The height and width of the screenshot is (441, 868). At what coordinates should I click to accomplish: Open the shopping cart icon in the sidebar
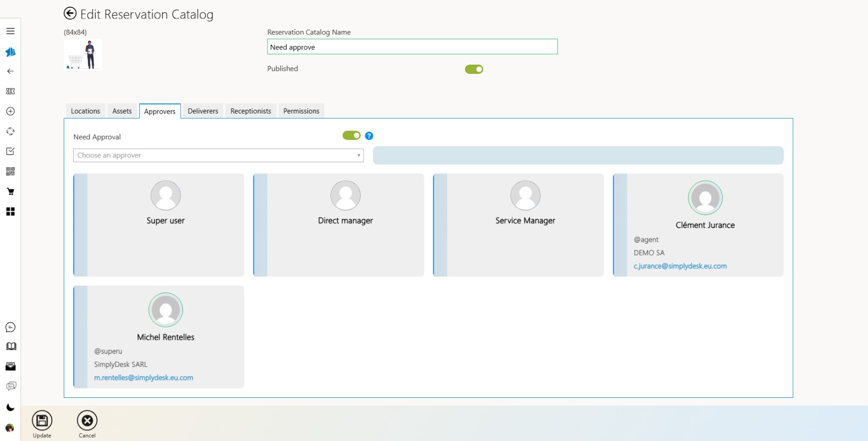pyautogui.click(x=10, y=191)
